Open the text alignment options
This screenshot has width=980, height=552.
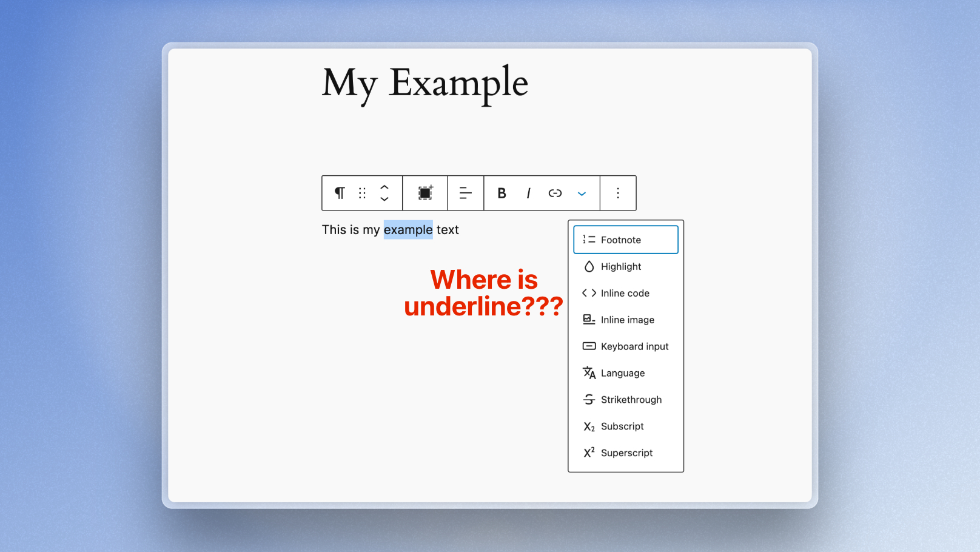tap(466, 193)
